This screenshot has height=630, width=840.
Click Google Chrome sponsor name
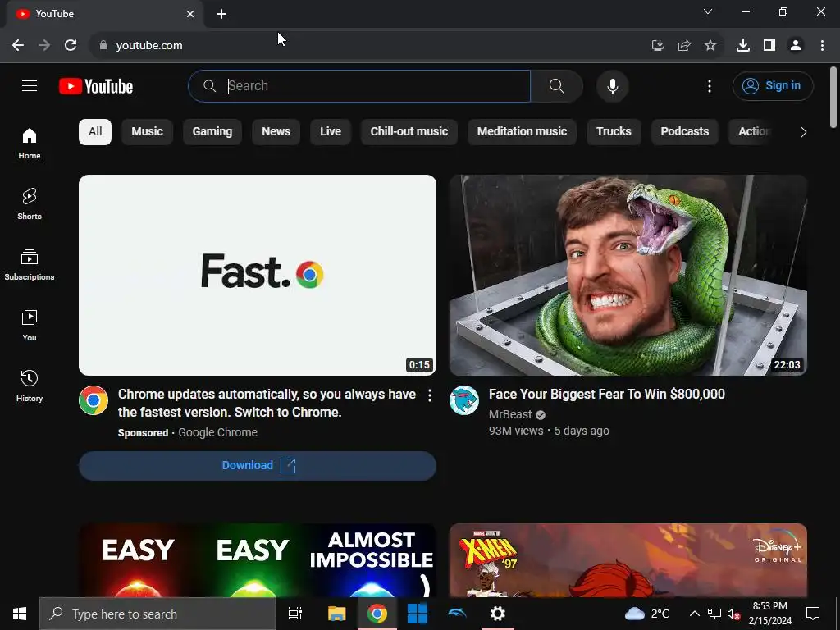[x=217, y=433]
